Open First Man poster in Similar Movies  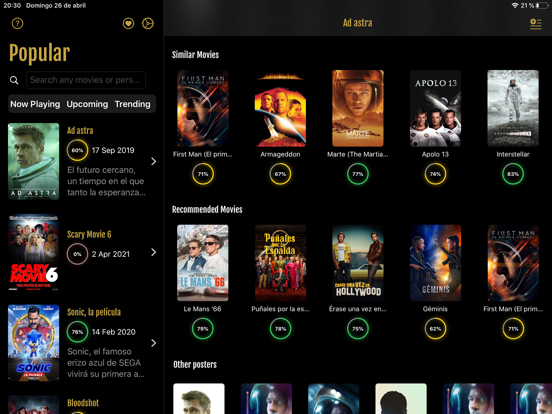[x=203, y=108]
